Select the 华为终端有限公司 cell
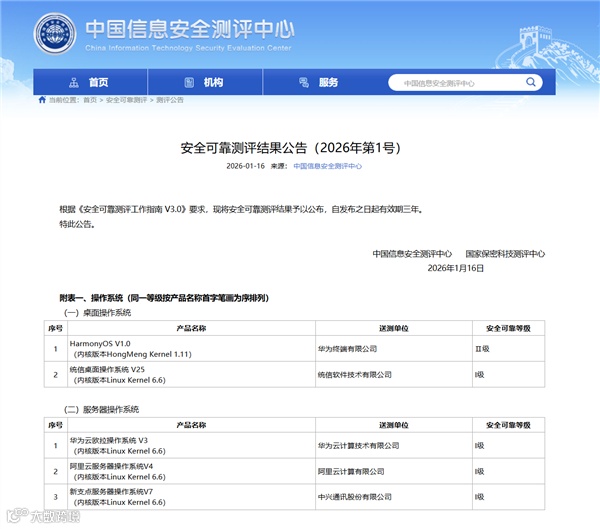Image resolution: width=600 pixels, height=529 pixels. 394,349
